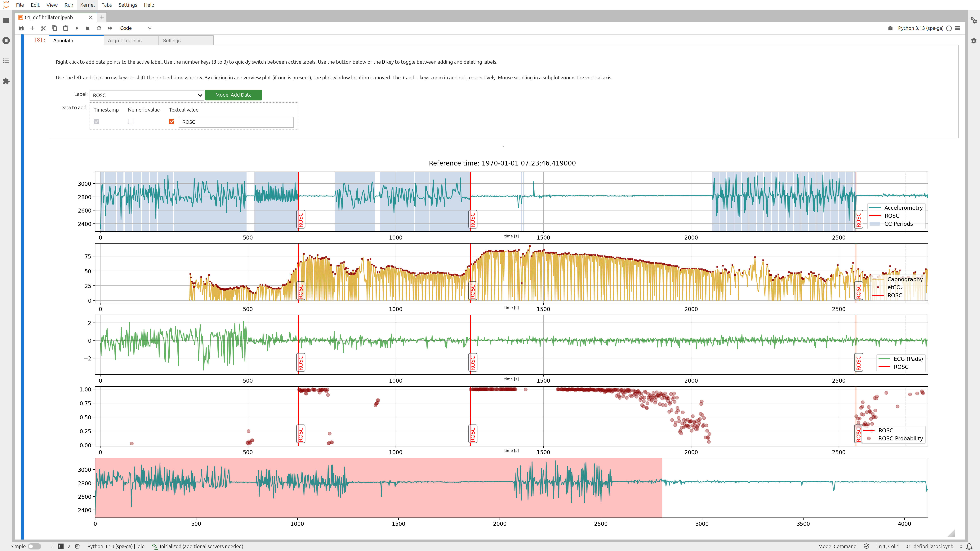Viewport: 980px width, 551px height.
Task: Click the red overview window in bottom plot
Action: point(379,487)
